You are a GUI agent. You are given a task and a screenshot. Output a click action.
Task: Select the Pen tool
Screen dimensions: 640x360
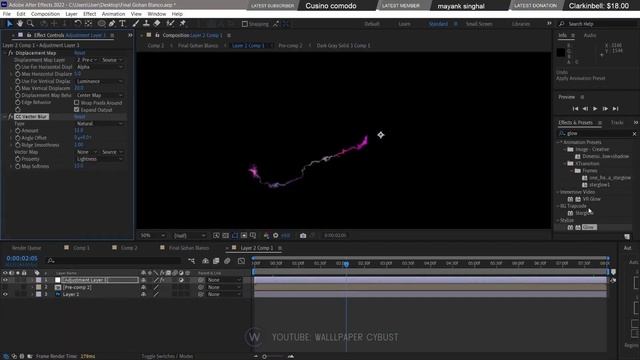coord(112,24)
